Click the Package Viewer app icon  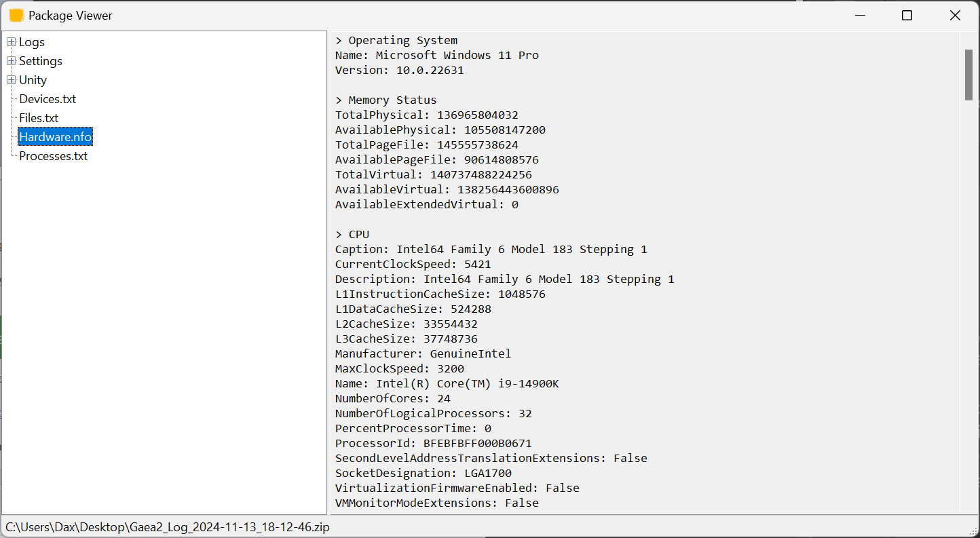(x=16, y=16)
